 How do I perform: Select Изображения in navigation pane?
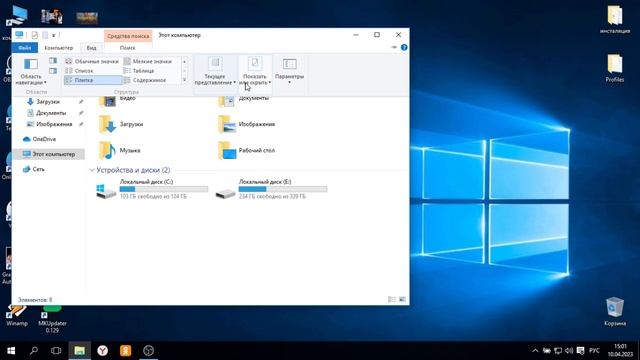pyautogui.click(x=54, y=124)
